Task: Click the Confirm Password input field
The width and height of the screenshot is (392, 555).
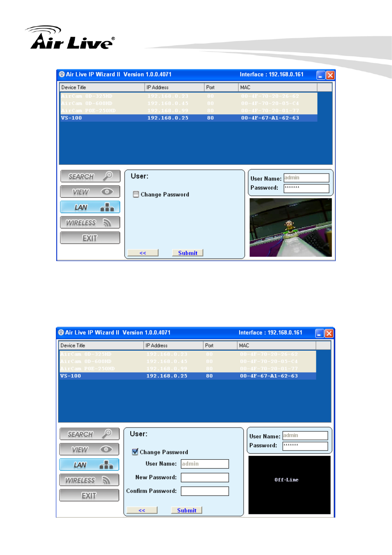Action: (x=205, y=491)
